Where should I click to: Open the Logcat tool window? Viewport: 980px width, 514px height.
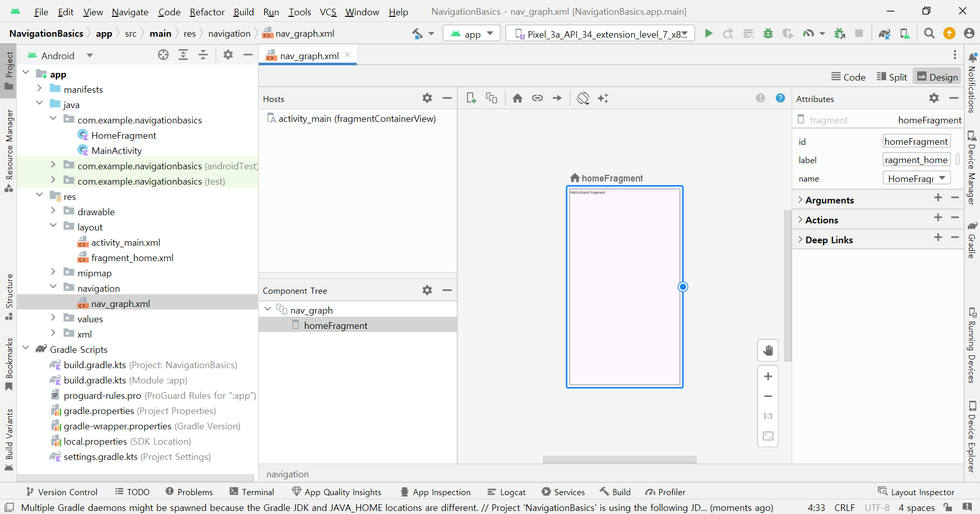tap(507, 492)
